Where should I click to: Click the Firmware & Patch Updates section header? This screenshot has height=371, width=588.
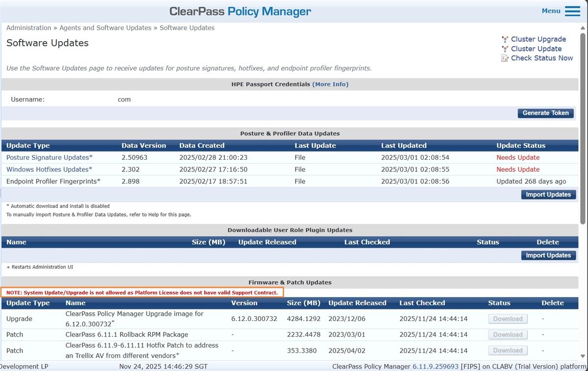290,282
